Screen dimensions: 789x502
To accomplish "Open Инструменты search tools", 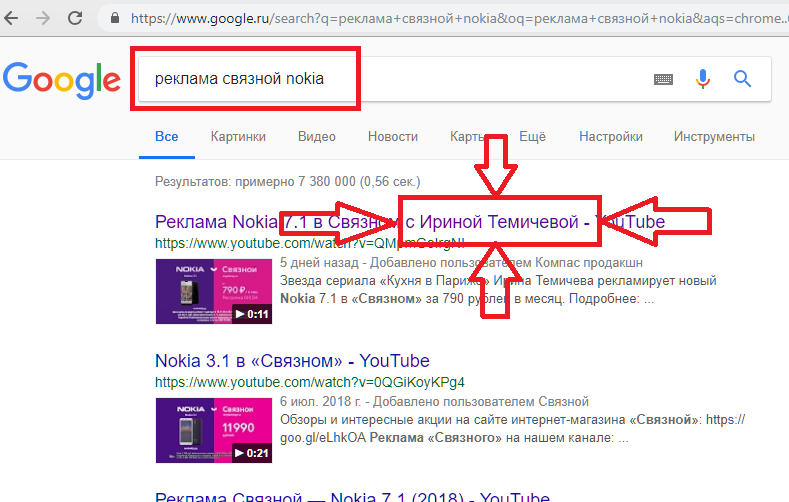I will pos(714,136).
